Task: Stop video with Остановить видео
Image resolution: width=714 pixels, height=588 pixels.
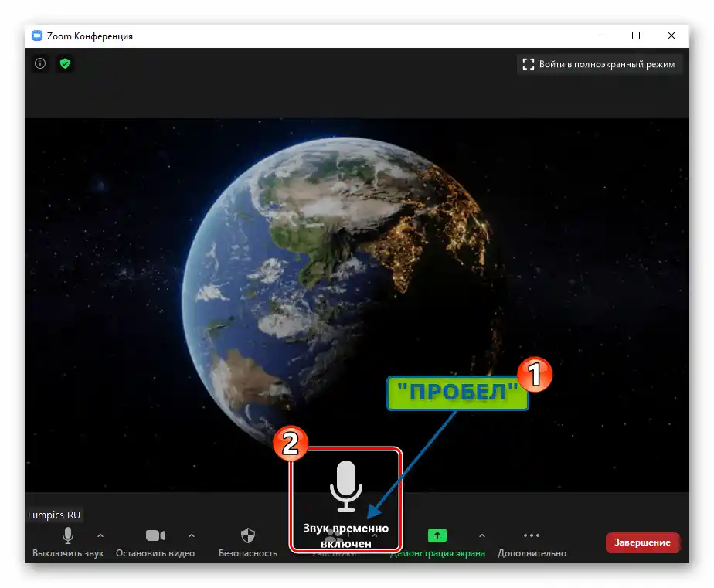Action: (155, 542)
